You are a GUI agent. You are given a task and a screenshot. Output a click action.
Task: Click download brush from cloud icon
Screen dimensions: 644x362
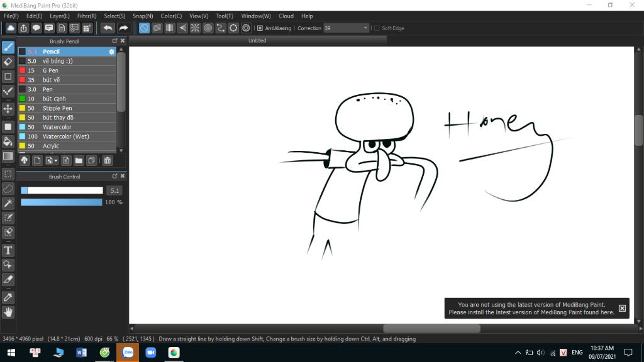[25, 160]
